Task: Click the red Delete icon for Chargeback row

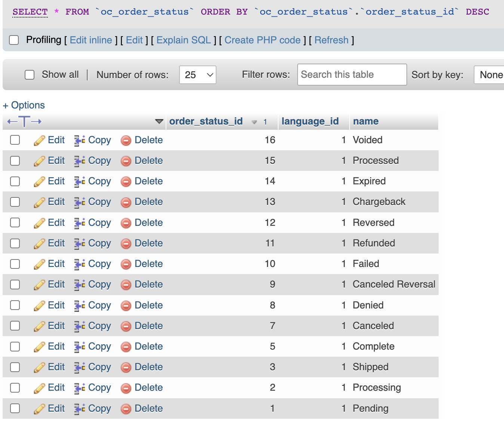Action: (x=126, y=202)
